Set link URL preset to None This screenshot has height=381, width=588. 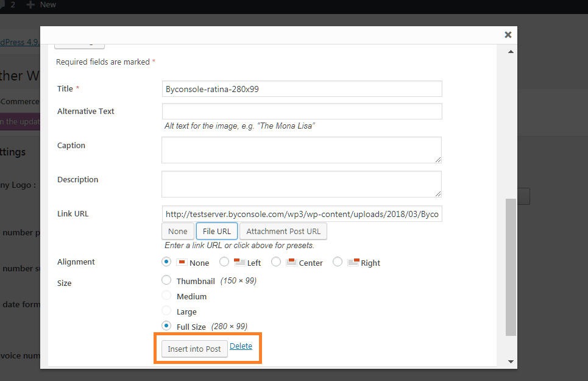click(178, 232)
